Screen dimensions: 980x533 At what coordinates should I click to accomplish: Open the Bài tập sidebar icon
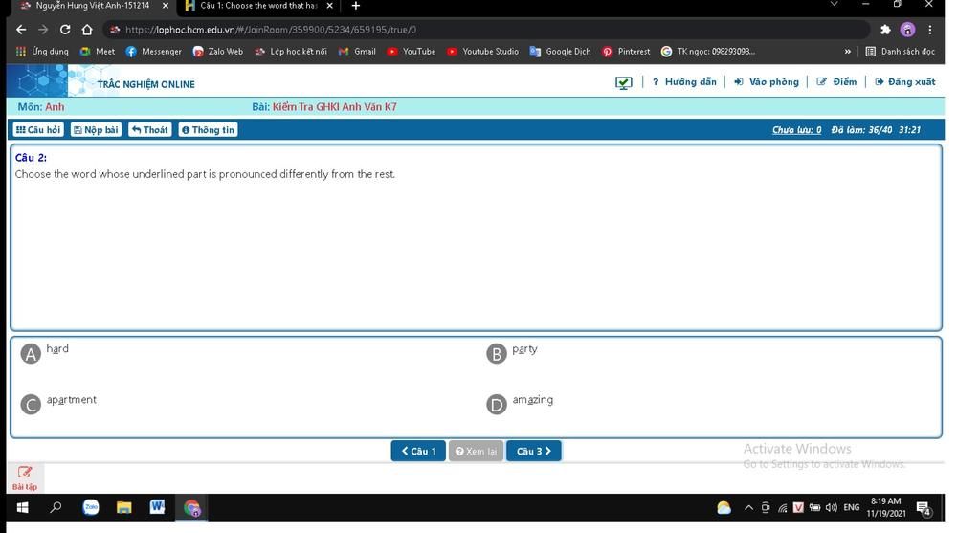pos(24,478)
